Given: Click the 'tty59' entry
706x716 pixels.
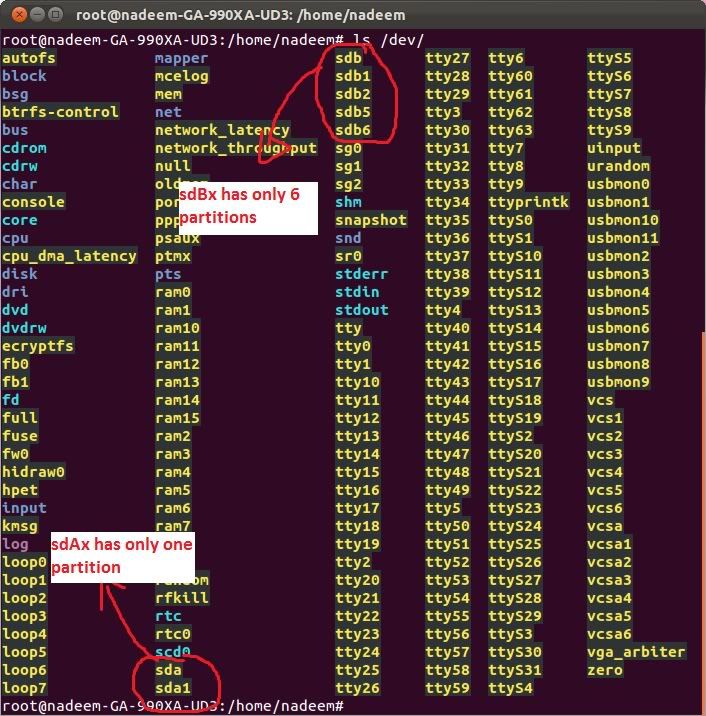Looking at the screenshot, I should (448, 688).
